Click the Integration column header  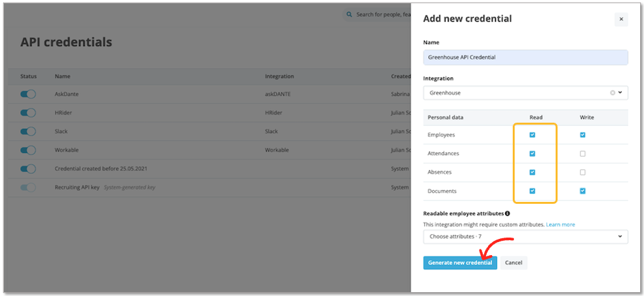point(279,76)
